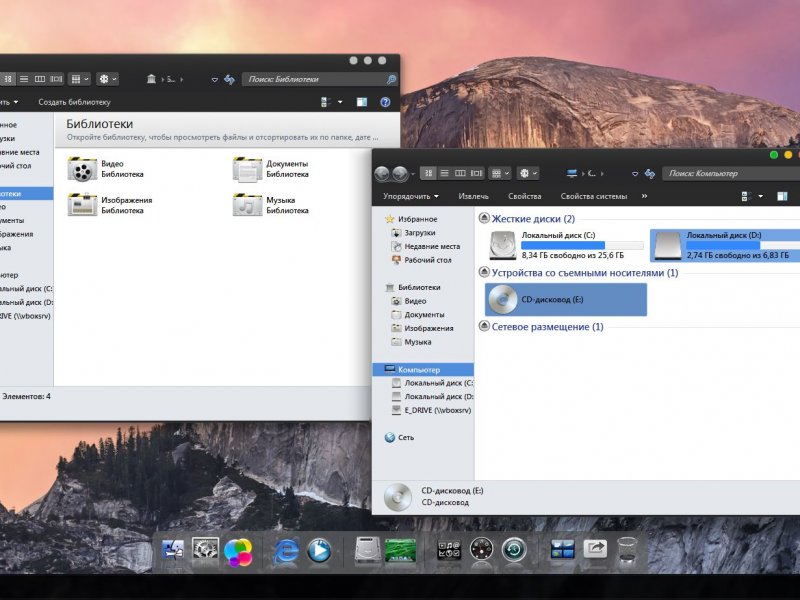
Task: Toggle preview pane in Computer window
Action: point(782,196)
